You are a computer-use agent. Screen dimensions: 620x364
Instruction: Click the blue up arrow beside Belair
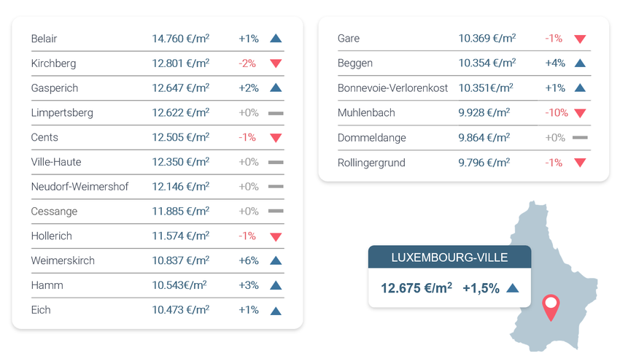click(276, 39)
